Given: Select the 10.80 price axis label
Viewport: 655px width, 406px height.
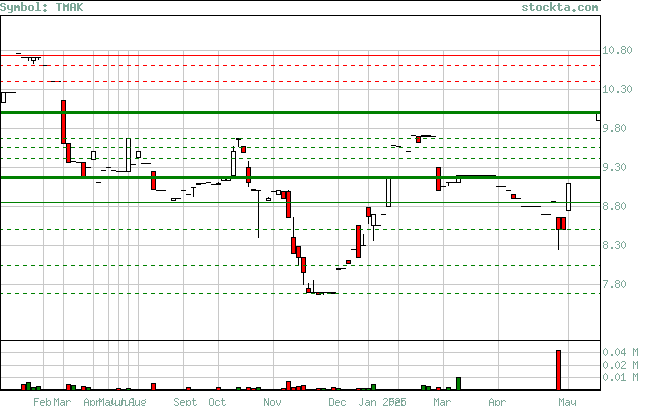Looking at the screenshot, I should click(617, 51).
